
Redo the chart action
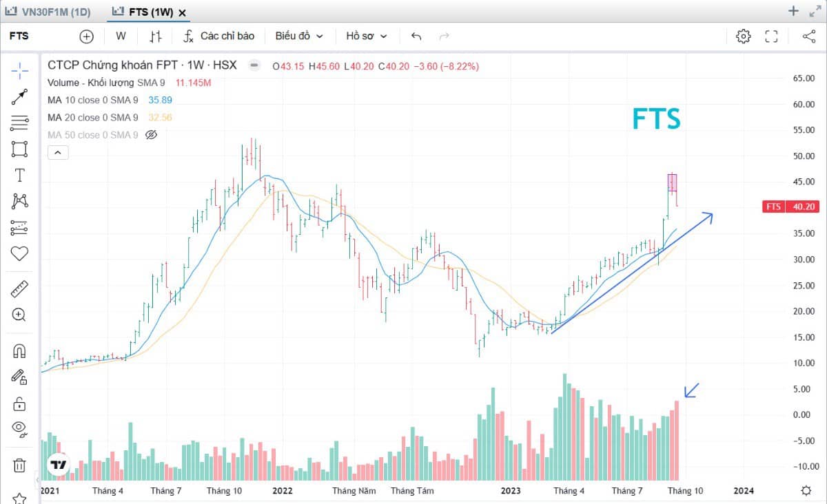pos(445,36)
